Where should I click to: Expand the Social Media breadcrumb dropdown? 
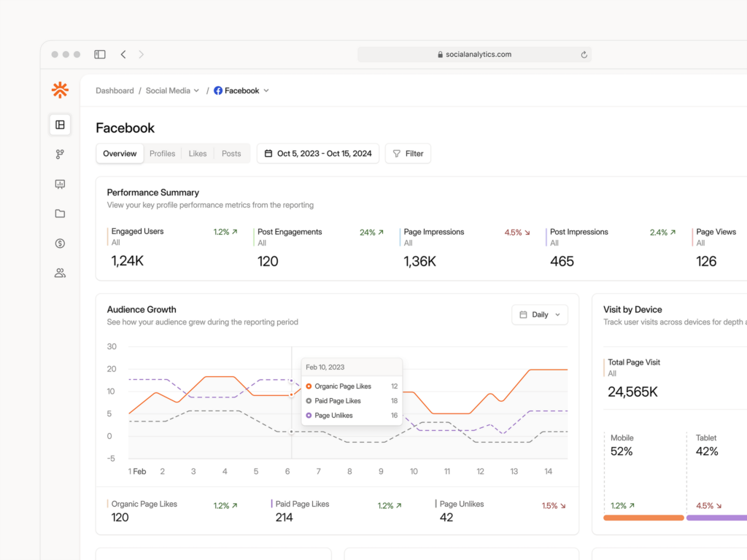pyautogui.click(x=172, y=90)
